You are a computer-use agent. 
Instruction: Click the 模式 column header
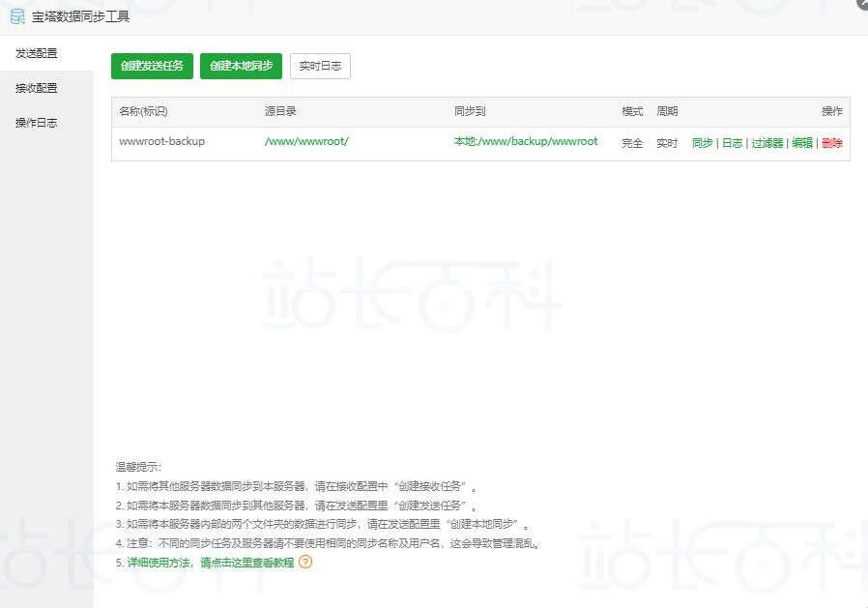pyautogui.click(x=632, y=111)
